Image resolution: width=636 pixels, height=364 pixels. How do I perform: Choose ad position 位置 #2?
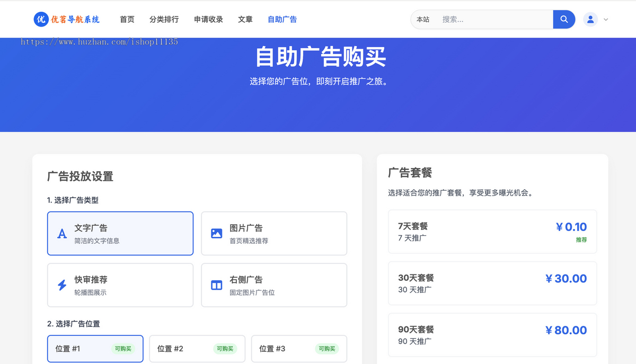click(197, 349)
